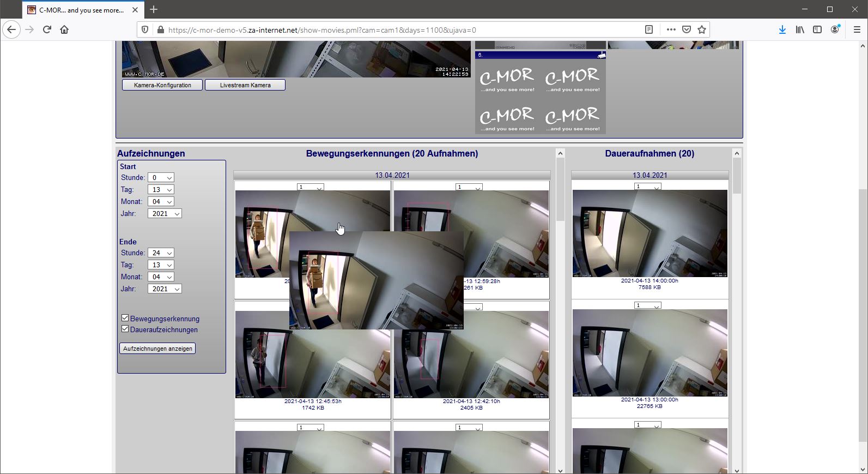Go back using the browser back arrow
Viewport: 868px width, 474px height.
[x=11, y=29]
